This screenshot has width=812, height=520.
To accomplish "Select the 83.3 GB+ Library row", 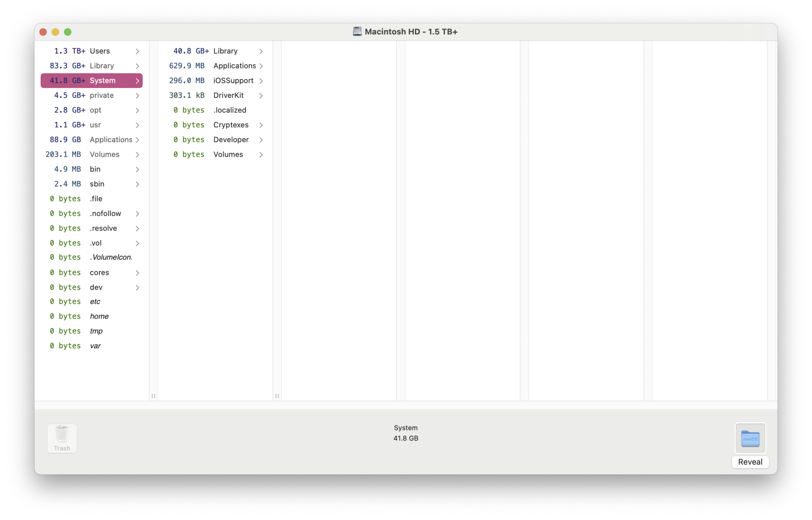I will tap(92, 66).
